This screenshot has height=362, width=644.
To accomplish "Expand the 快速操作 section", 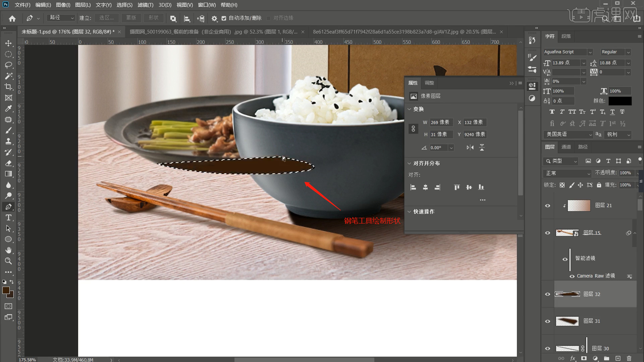I will 409,211.
